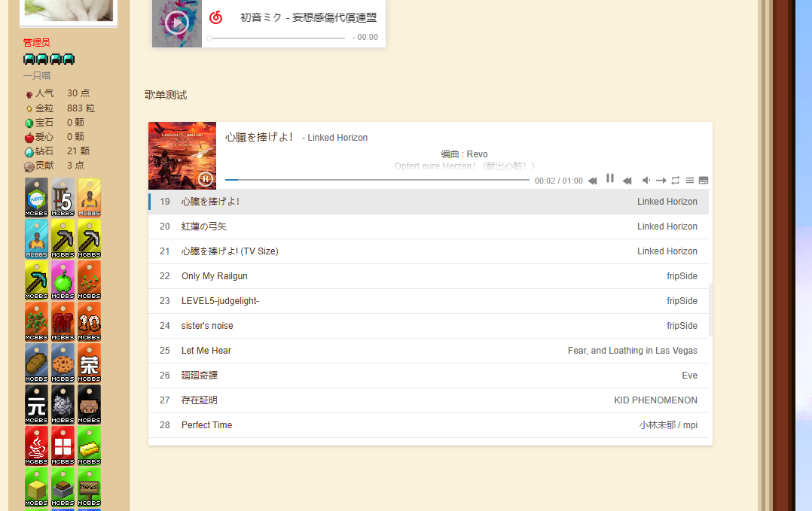812x511 pixels.
Task: Toggle the playback order arrow mode
Action: [661, 181]
